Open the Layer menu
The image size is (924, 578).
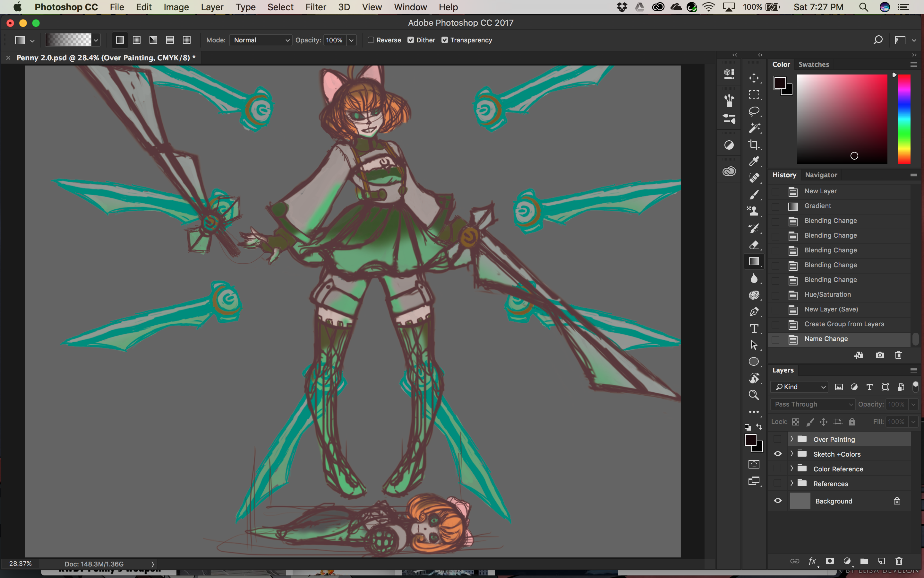pyautogui.click(x=212, y=7)
